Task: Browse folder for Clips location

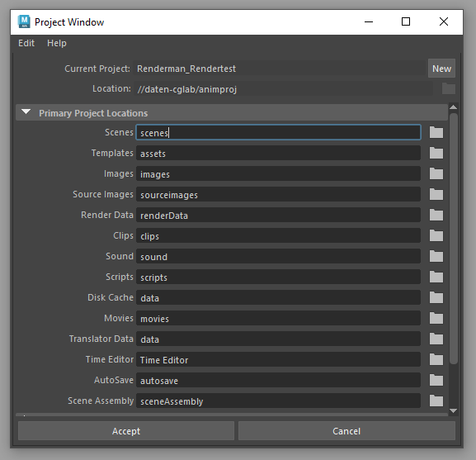Action: coord(436,235)
